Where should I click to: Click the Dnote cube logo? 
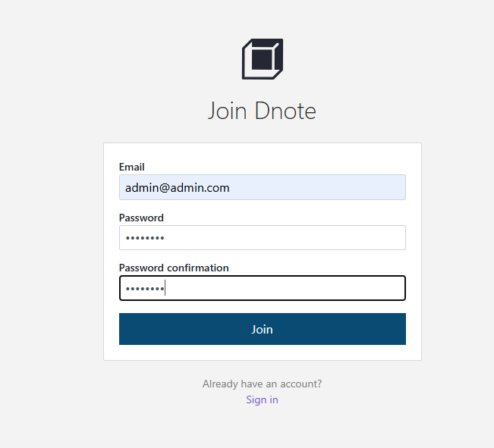click(x=262, y=59)
